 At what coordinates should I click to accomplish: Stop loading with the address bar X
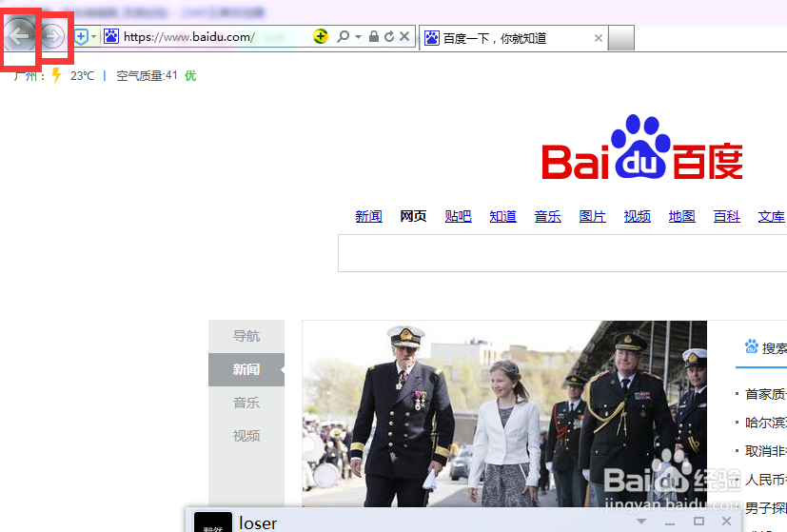(404, 36)
